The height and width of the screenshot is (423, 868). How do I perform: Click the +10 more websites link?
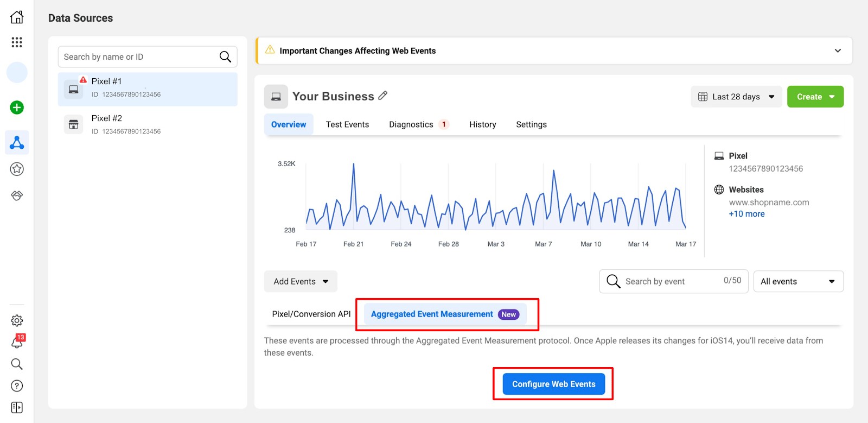[746, 214]
